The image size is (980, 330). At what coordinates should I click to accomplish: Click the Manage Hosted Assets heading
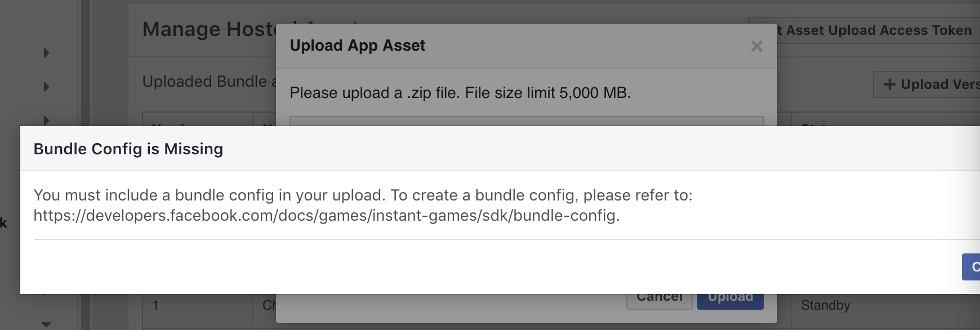point(208,29)
